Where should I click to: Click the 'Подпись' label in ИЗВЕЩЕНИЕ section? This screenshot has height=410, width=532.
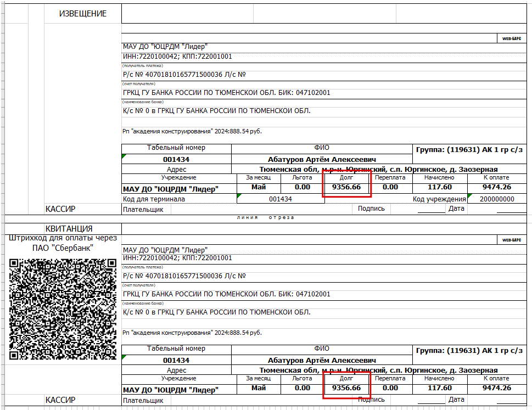pyautogui.click(x=371, y=209)
